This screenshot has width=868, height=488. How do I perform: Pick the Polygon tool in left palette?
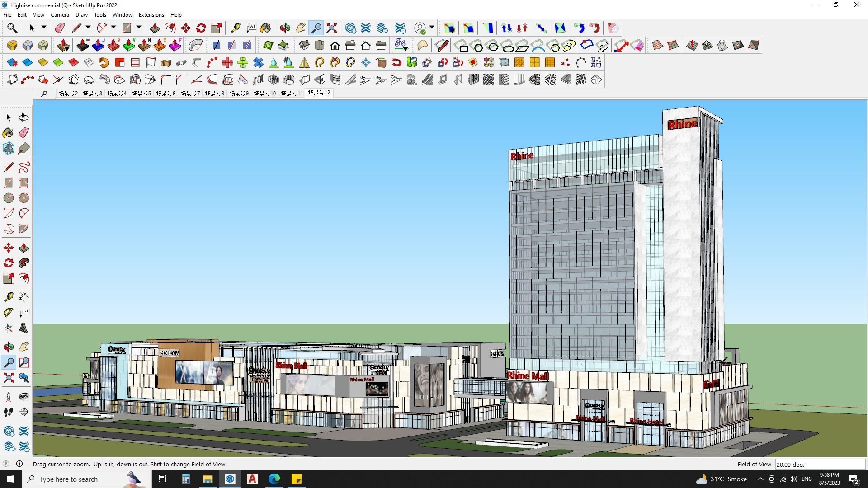click(x=24, y=198)
